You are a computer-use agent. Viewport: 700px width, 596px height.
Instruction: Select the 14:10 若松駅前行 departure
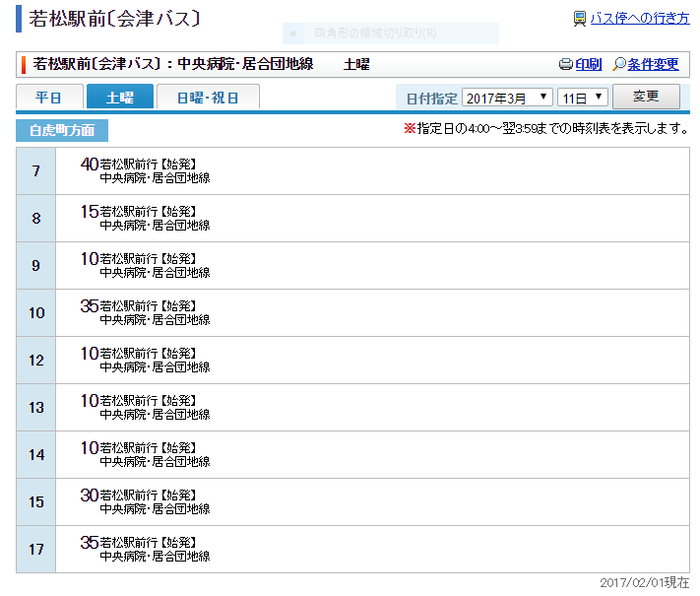click(145, 455)
